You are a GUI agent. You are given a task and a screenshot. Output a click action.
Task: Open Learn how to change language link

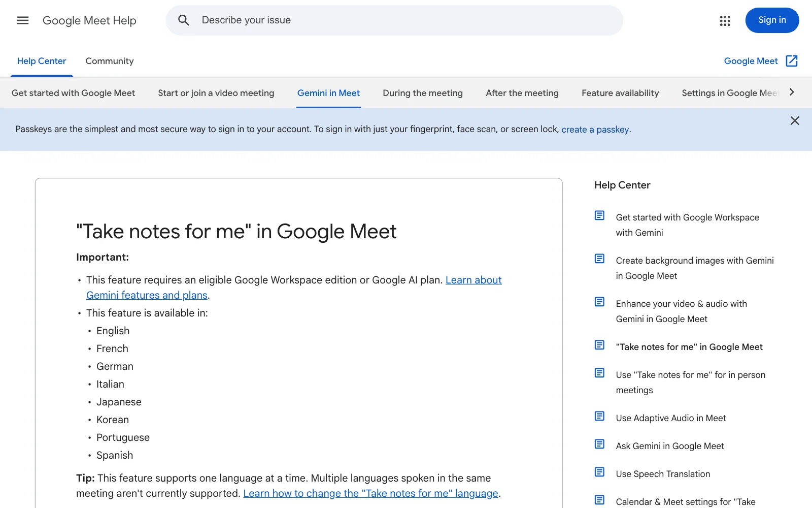370,493
